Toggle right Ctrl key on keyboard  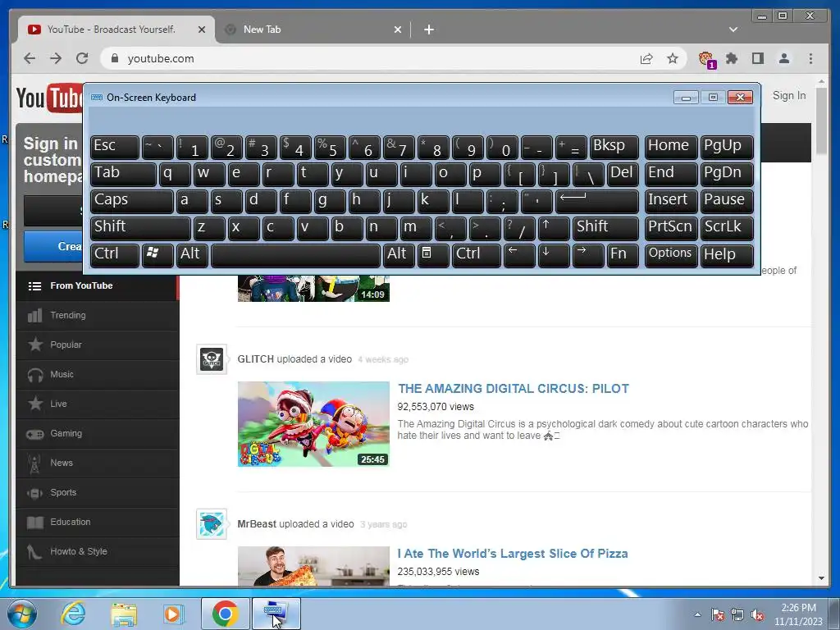click(x=477, y=255)
